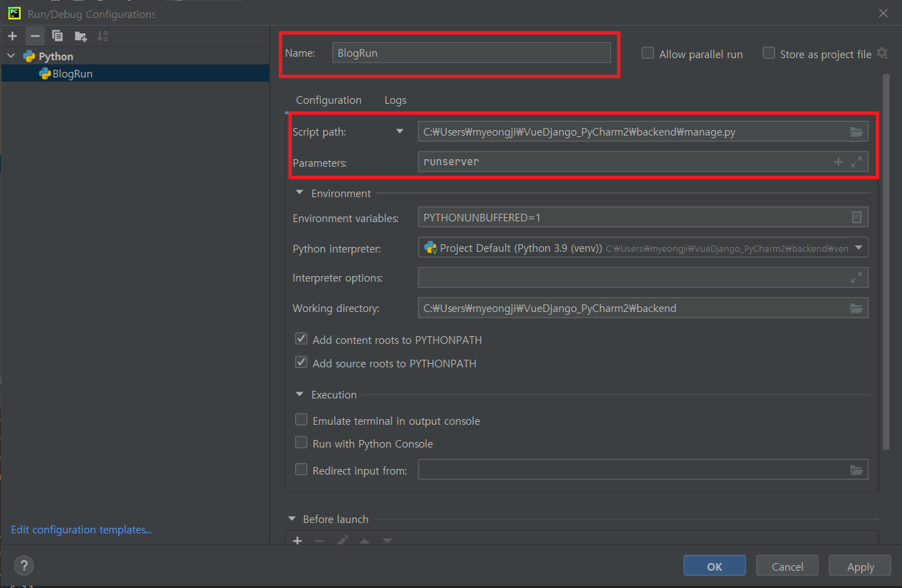The image size is (902, 588).
Task: Open the Python interpreter dropdown
Action: click(x=858, y=248)
